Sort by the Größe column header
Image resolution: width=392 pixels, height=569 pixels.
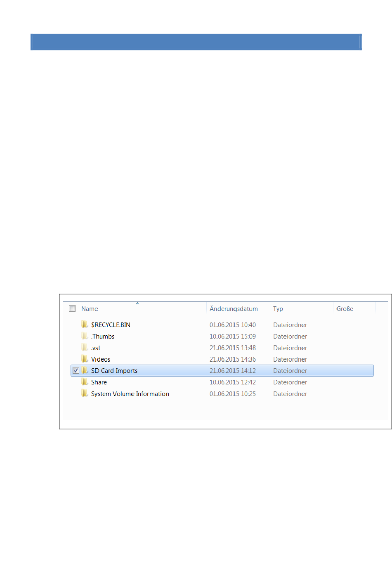(x=345, y=309)
